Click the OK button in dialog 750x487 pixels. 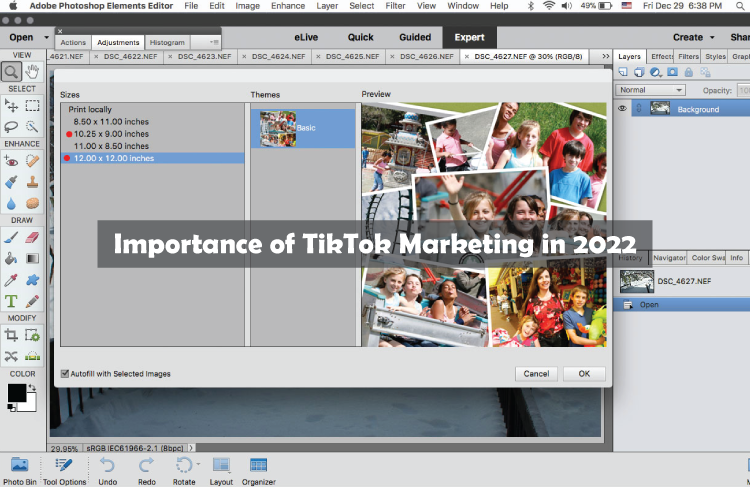(x=584, y=374)
